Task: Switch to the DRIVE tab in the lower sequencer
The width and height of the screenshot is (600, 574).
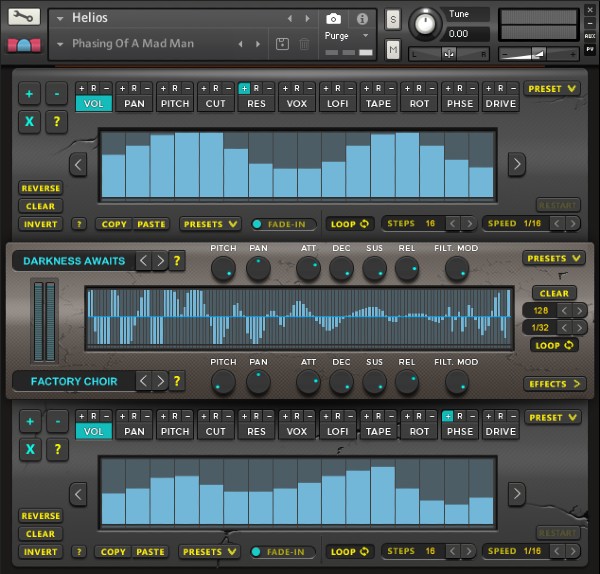Action: pos(501,431)
